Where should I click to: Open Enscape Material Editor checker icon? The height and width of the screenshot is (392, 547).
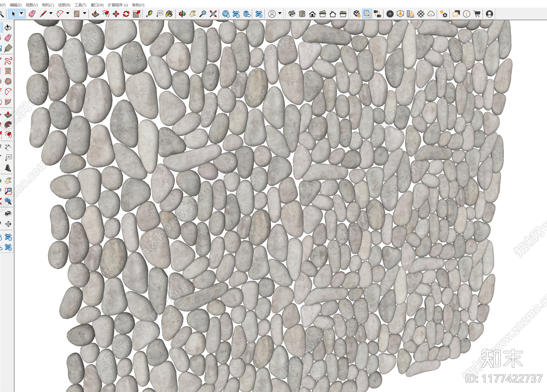click(421, 14)
